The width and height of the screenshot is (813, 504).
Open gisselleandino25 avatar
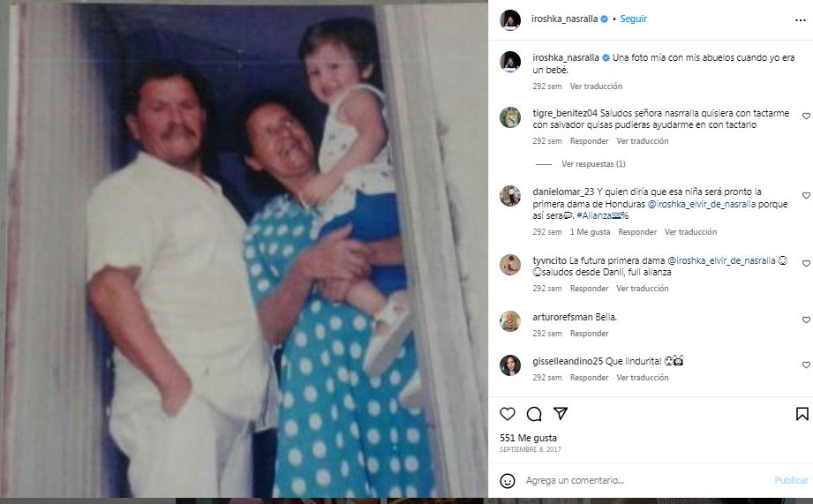pos(510,365)
